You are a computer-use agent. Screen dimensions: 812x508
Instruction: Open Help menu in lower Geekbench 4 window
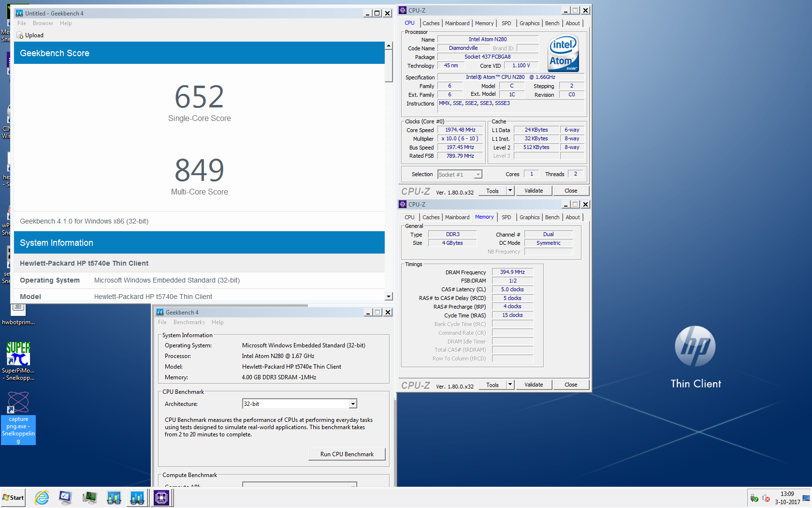pyautogui.click(x=217, y=322)
